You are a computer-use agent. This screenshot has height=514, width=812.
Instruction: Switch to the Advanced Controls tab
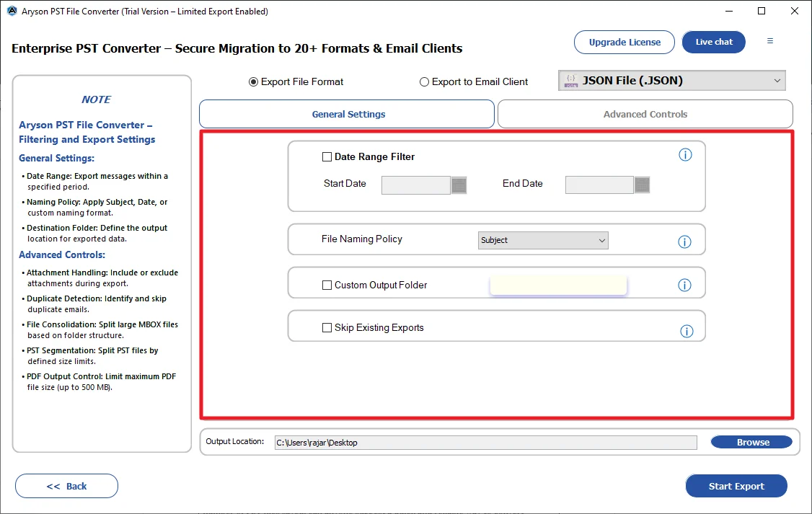[645, 114]
